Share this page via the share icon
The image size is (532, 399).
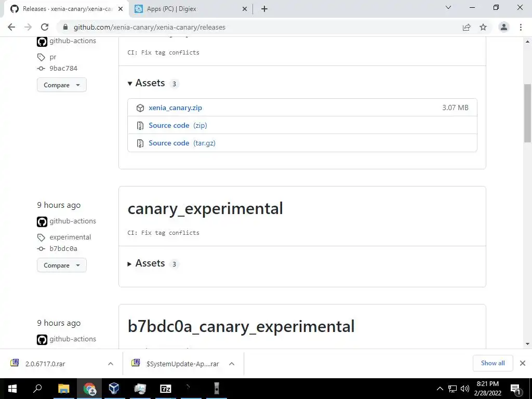pos(467,27)
